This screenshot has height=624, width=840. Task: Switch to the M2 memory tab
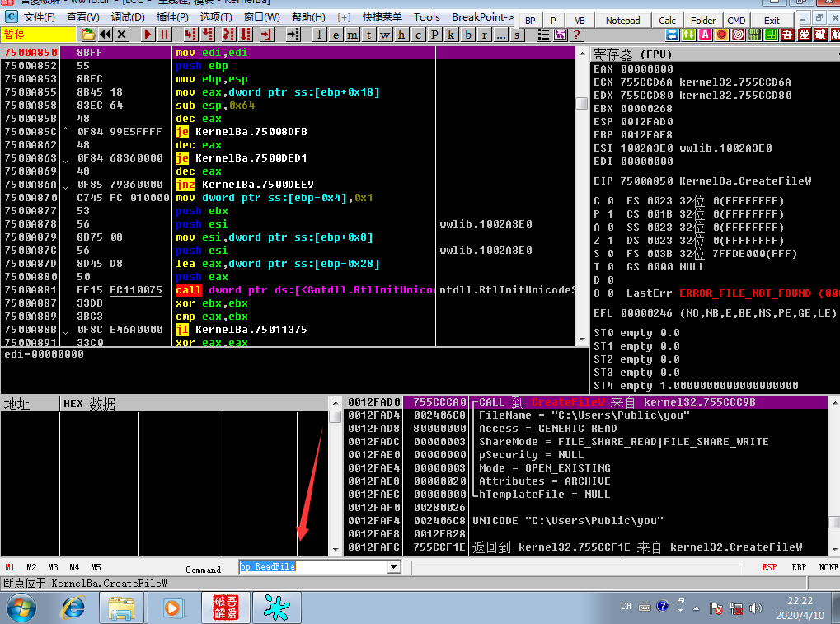(x=31, y=567)
